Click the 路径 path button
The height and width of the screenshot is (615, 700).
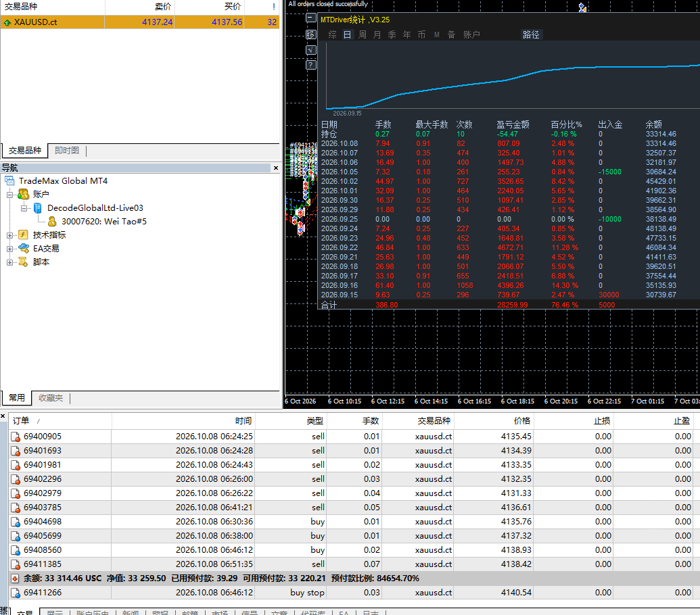[x=531, y=34]
